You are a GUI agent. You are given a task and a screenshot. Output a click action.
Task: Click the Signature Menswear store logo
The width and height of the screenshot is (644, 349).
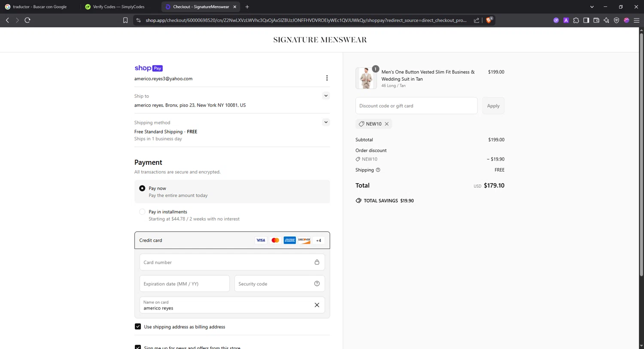pos(320,40)
